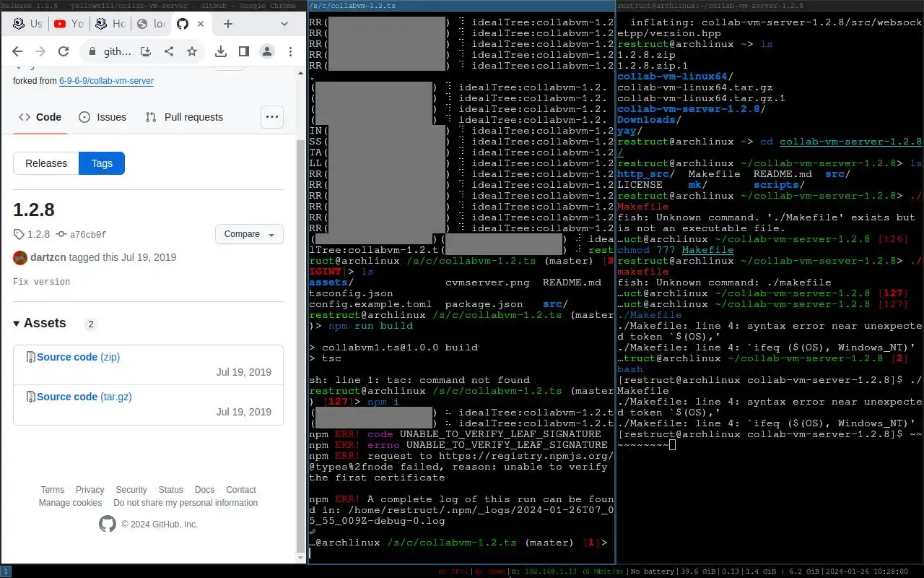The height and width of the screenshot is (578, 924).
Task: Click Do not share my personal information
Action: [x=186, y=503]
